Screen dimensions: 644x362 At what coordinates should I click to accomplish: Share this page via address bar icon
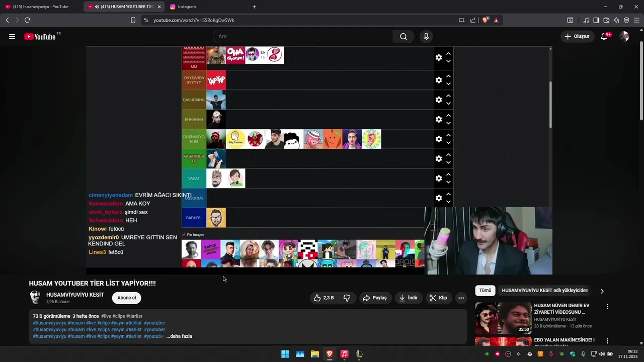point(473,20)
